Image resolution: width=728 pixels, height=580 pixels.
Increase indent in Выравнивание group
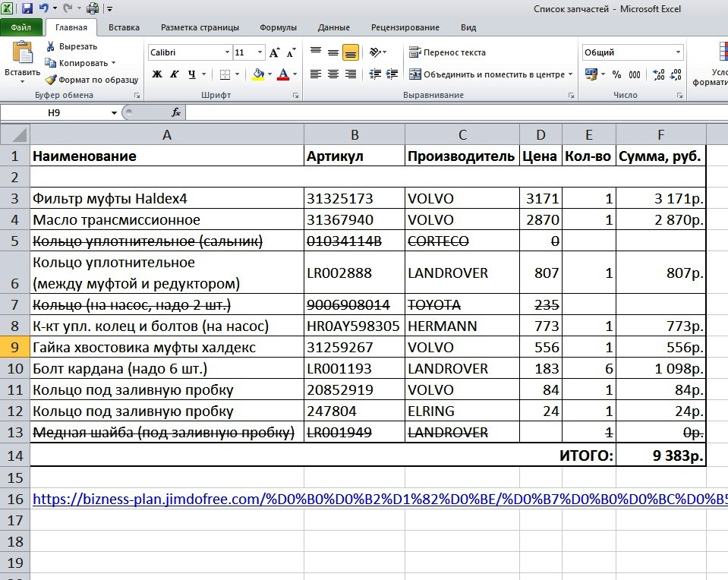tap(392, 74)
